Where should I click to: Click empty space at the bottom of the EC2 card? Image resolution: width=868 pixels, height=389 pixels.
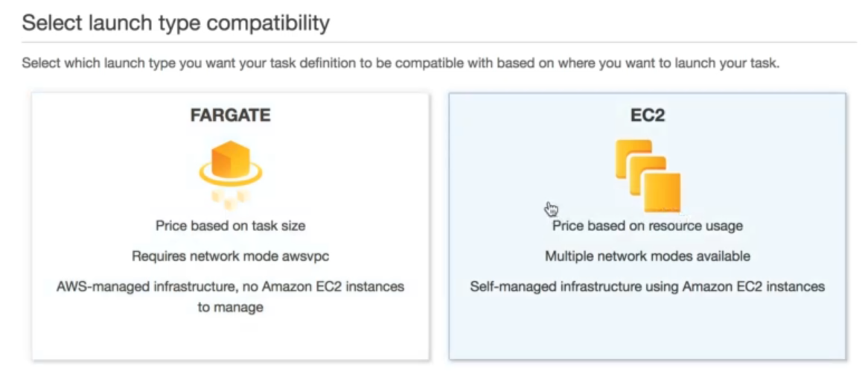(647, 332)
